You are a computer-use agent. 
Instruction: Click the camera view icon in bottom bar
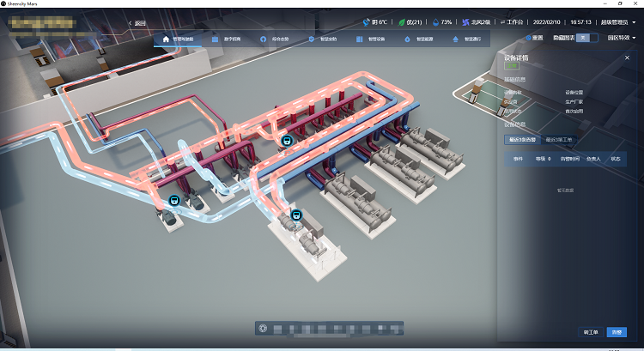[x=264, y=329]
